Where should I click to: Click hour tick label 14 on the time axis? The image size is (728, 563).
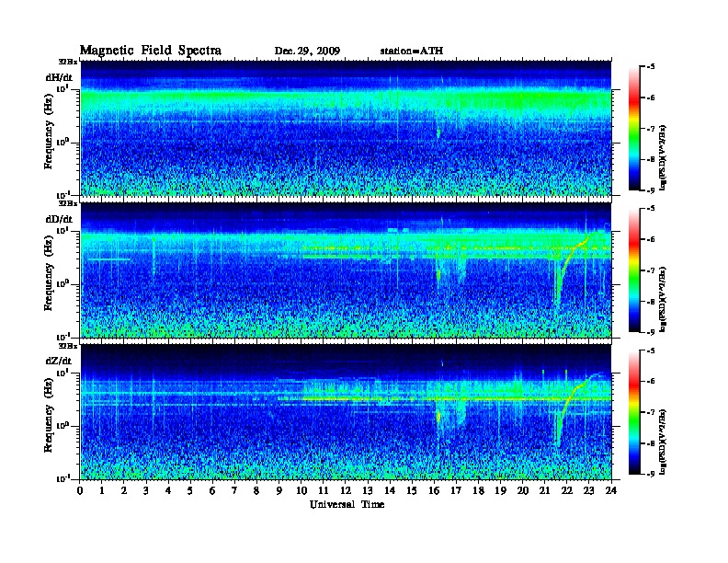point(390,491)
